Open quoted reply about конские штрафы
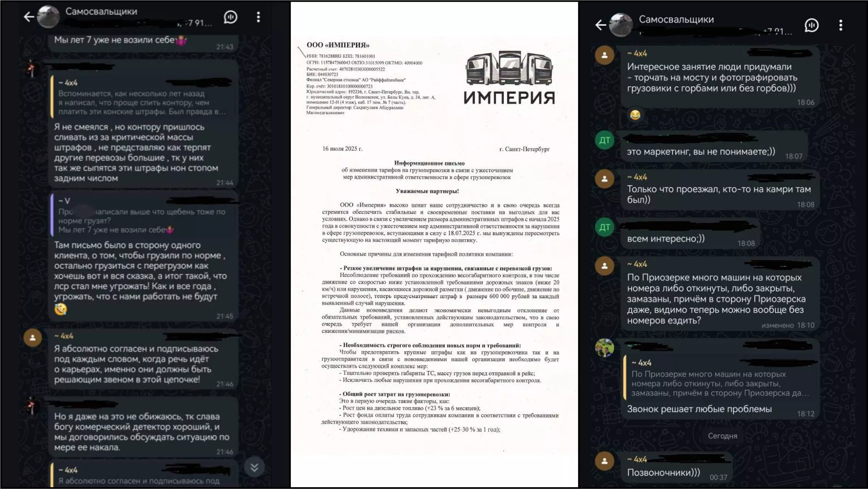The width and height of the screenshot is (868, 489). 141,98
